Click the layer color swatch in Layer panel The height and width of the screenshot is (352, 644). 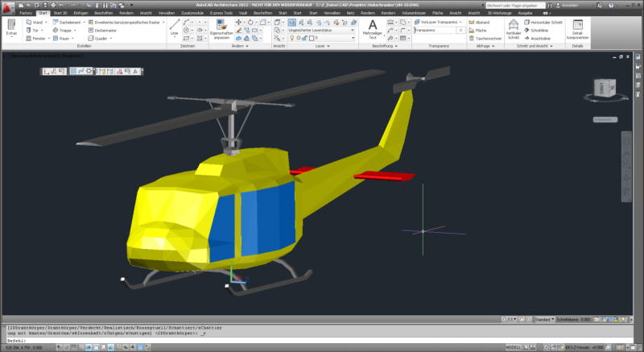[x=312, y=38]
